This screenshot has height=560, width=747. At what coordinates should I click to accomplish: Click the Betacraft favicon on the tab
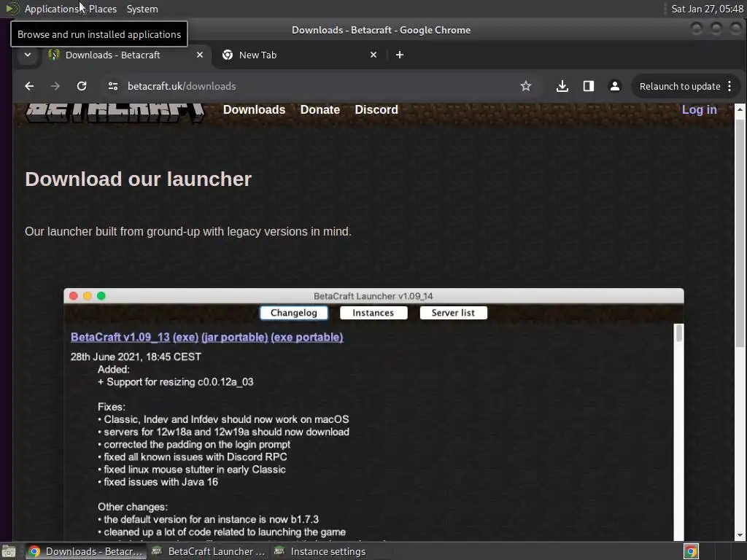click(54, 55)
